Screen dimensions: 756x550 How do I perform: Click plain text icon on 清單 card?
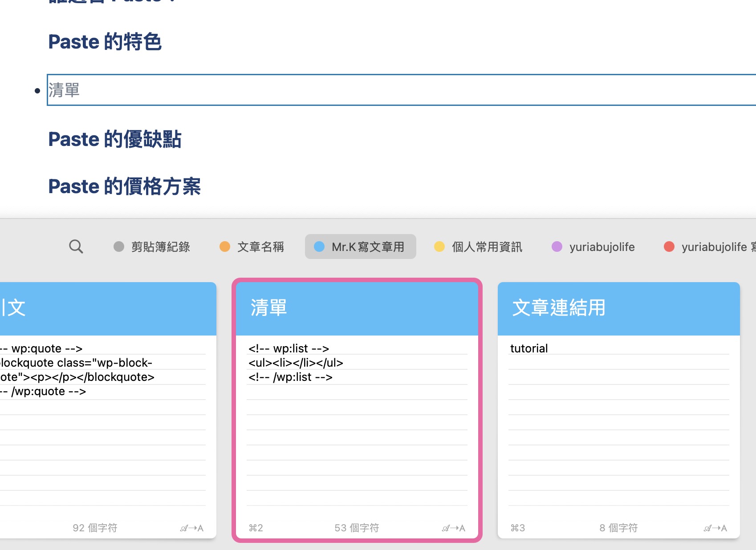pos(453,528)
